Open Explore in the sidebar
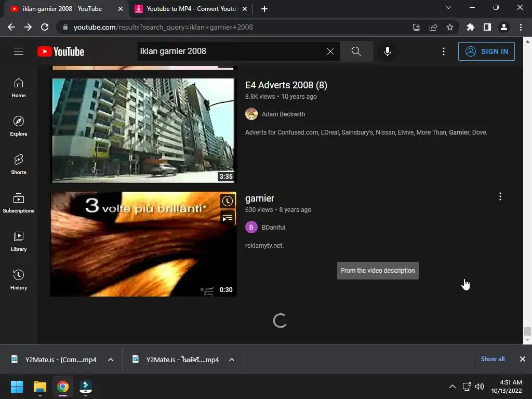The height and width of the screenshot is (399, 532). pyautogui.click(x=19, y=126)
